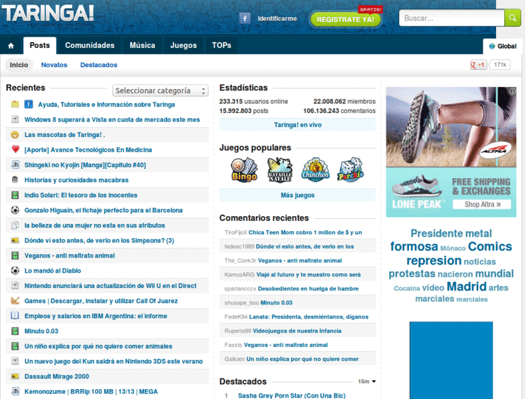Click the manga icon beside Shingeki no Kyojin
Viewport: 532px width, 399px height.
click(15, 165)
